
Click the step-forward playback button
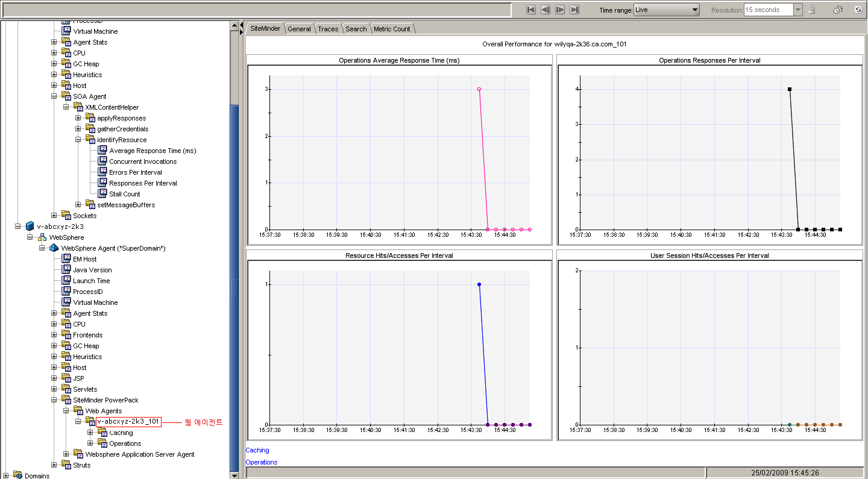click(x=560, y=10)
